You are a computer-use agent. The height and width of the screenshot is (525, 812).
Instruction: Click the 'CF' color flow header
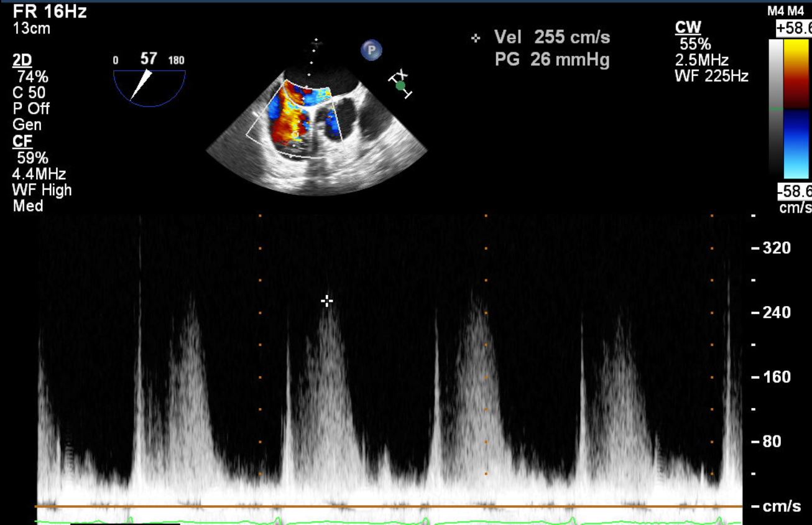pos(21,141)
